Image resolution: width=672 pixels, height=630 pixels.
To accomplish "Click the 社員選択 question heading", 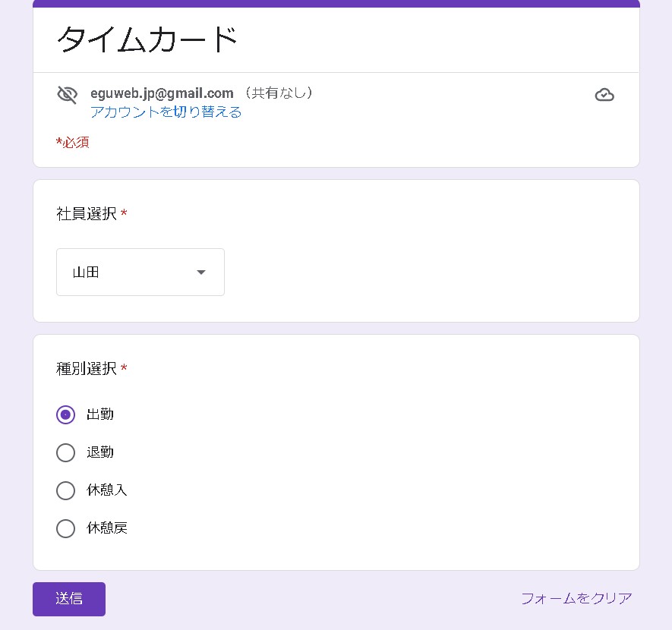I will 87,214.
